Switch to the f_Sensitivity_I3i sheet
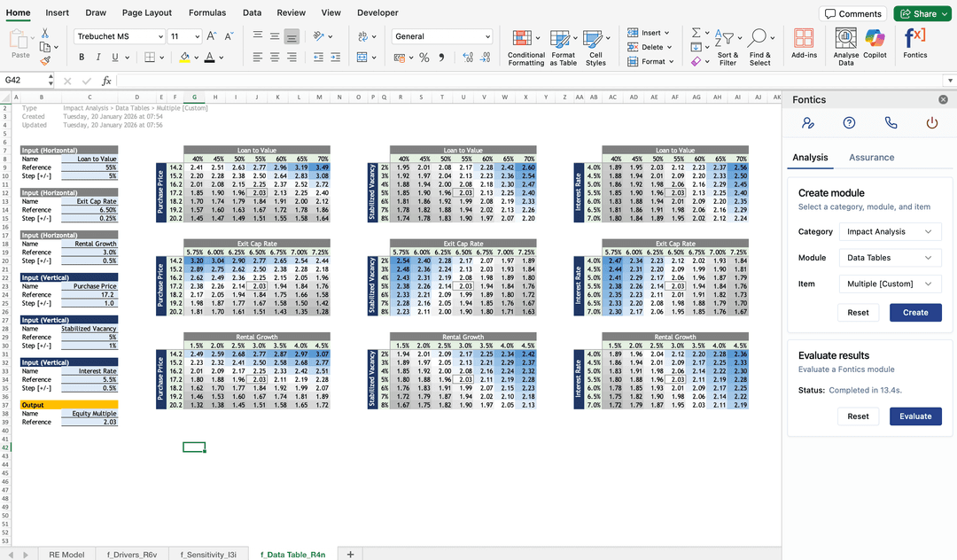The image size is (957, 560). (x=208, y=554)
